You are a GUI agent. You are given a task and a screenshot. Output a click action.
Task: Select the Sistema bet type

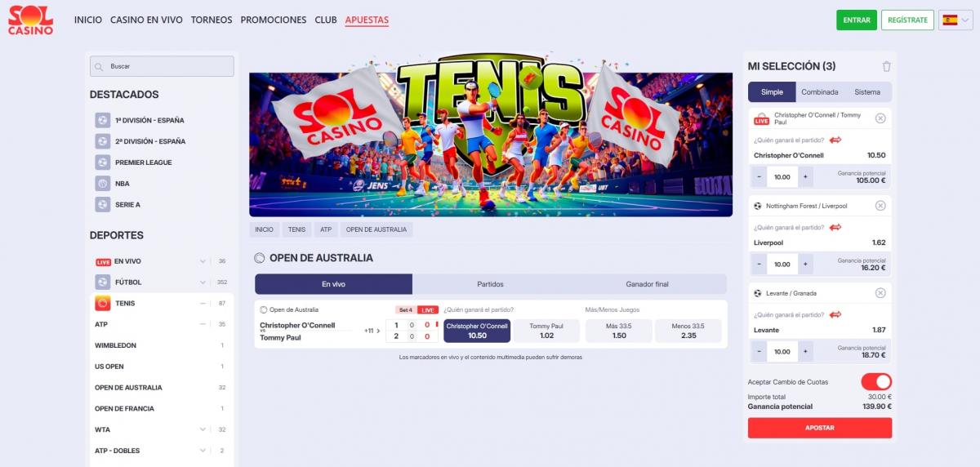pos(867,92)
